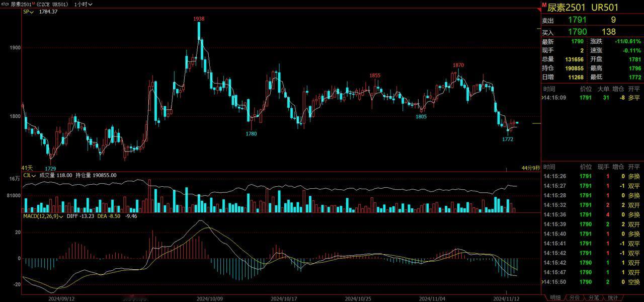Select the tick row at 14:15:26
The height and width of the screenshot is (302, 644).
tap(592, 176)
